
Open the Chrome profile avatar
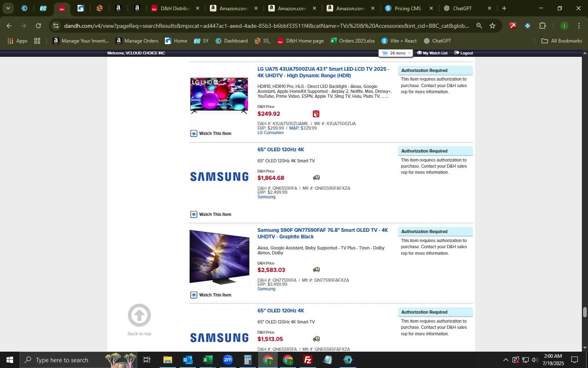564,26
